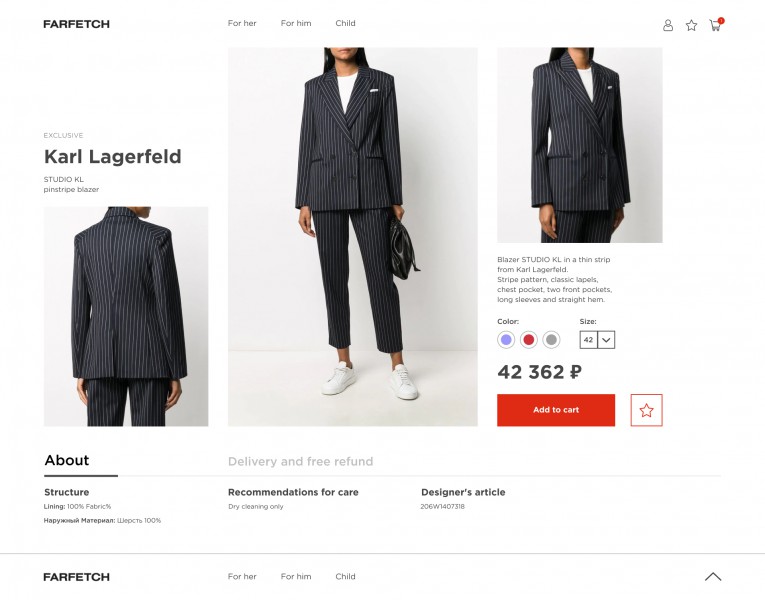Click the Add to cart button

click(x=556, y=410)
